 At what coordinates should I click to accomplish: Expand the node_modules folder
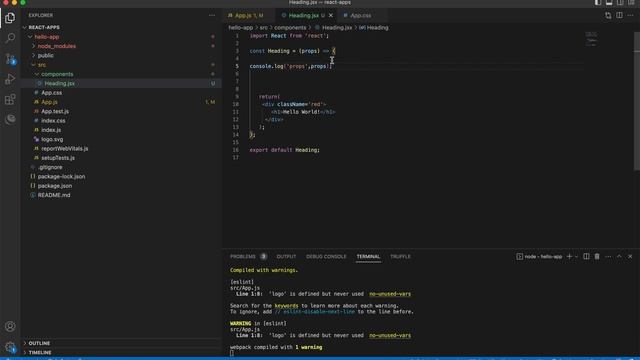(x=33, y=46)
